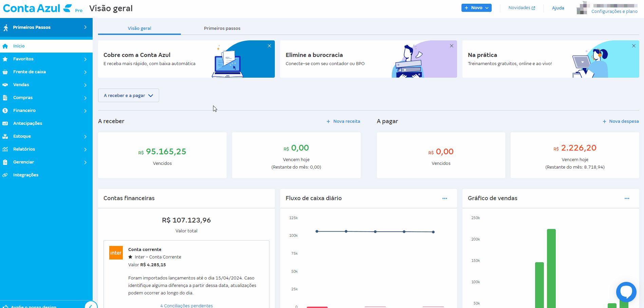Select Financeiro in the sidebar menu

click(x=46, y=111)
